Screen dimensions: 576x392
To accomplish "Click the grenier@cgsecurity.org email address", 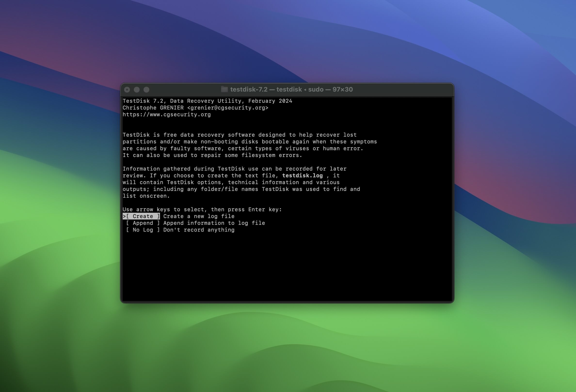I will point(228,108).
